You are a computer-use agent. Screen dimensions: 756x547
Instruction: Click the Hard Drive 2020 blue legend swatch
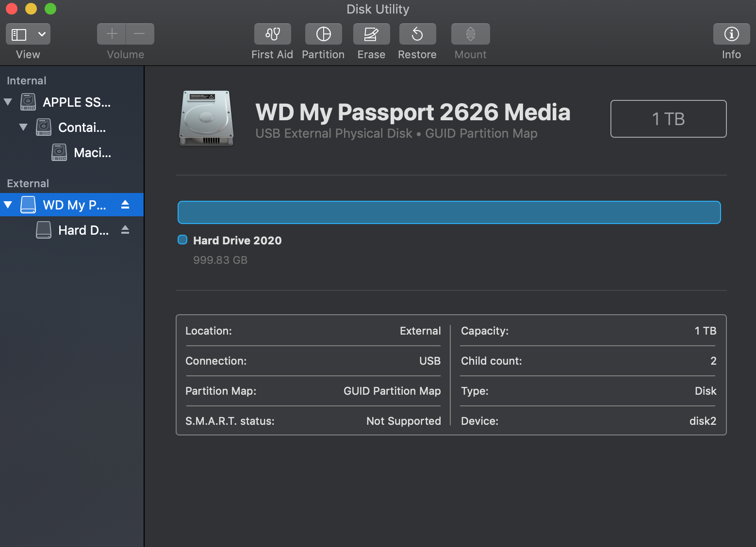click(x=182, y=240)
